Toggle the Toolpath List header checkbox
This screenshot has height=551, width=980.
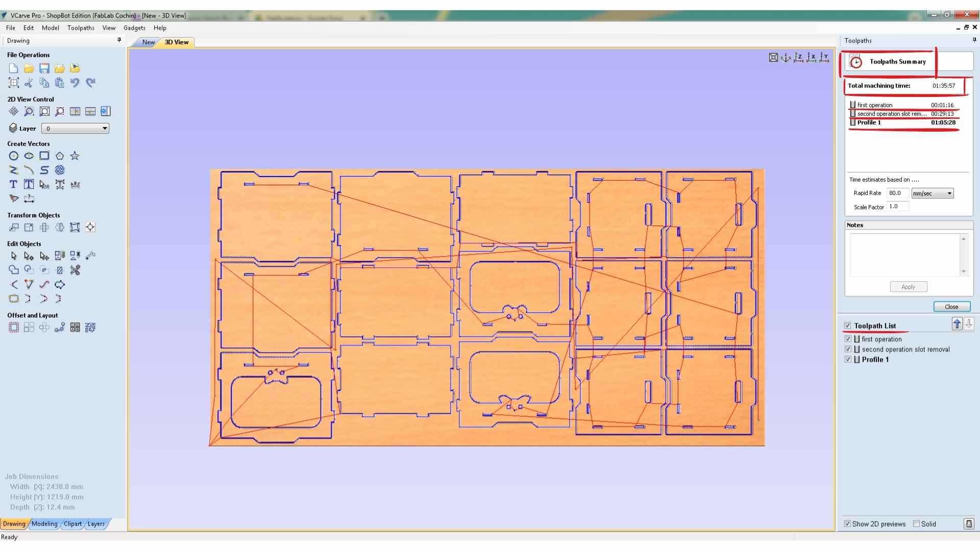pyautogui.click(x=848, y=325)
